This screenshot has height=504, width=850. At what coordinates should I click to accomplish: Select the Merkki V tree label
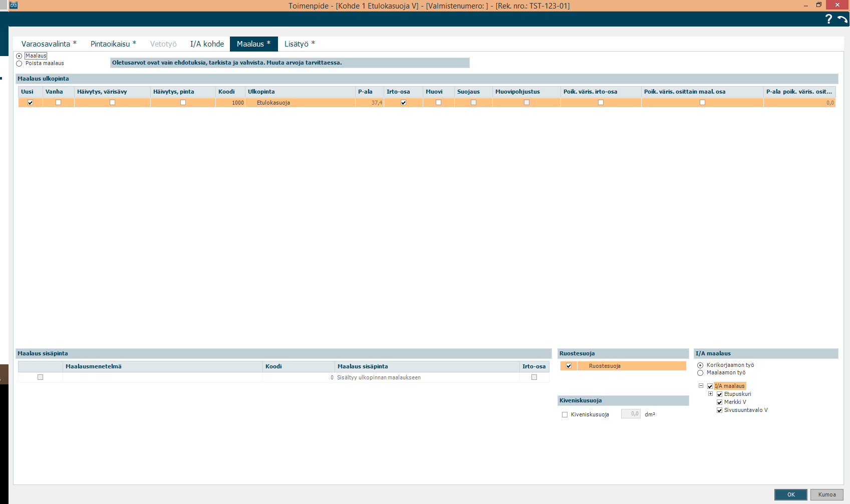[735, 402]
